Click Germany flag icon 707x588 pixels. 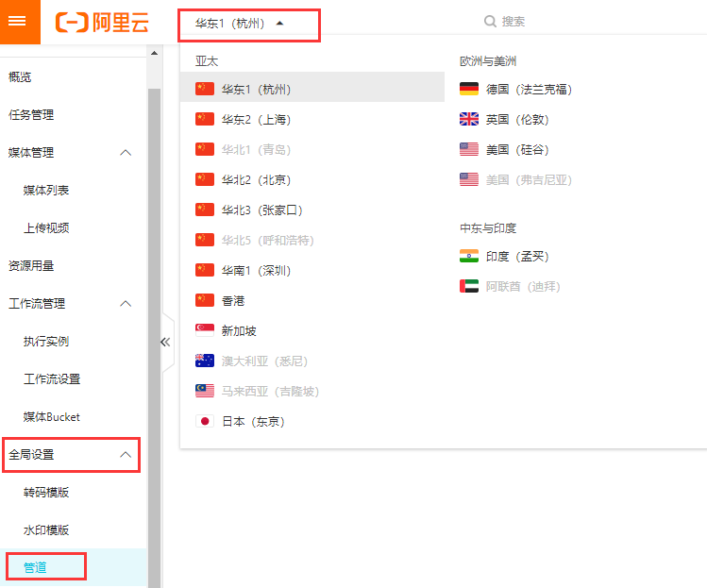point(469,89)
